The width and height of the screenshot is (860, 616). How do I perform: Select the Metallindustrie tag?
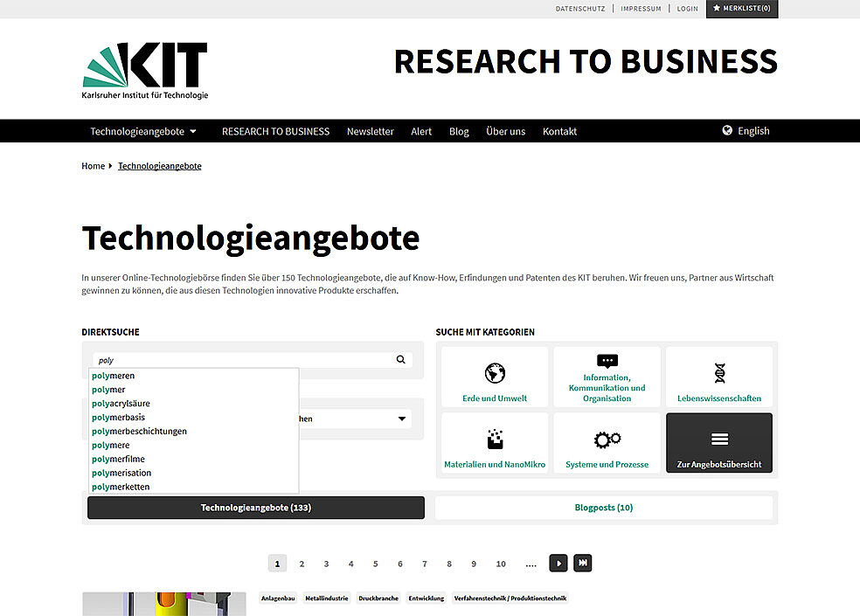(326, 599)
